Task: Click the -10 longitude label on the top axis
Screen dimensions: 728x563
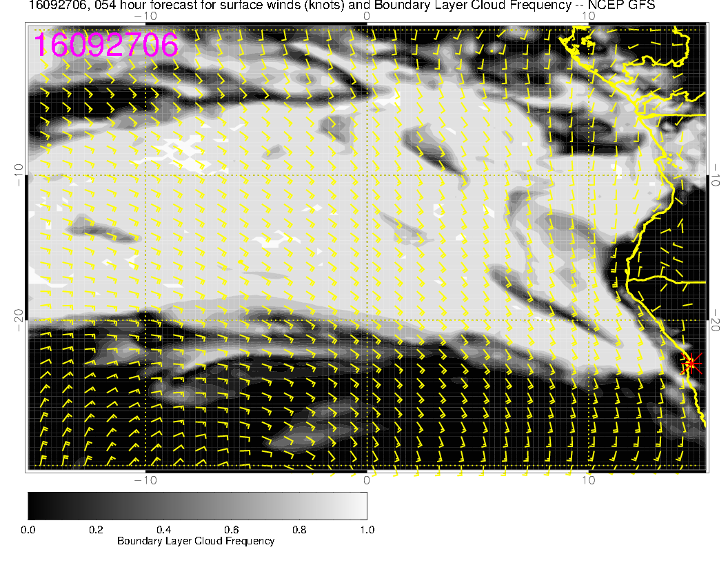Action: 144,16
